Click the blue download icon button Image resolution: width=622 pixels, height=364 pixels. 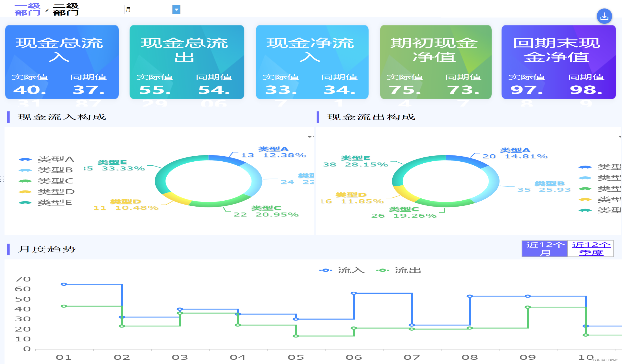point(604,16)
